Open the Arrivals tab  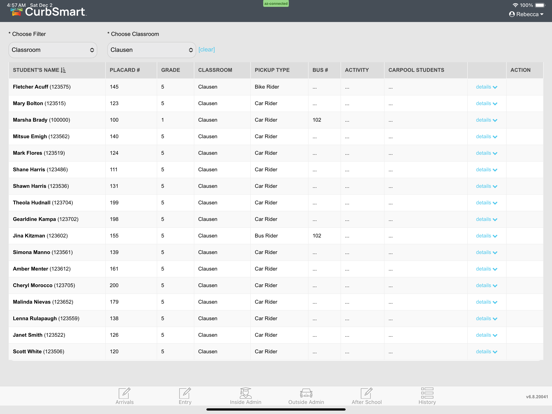point(125,396)
